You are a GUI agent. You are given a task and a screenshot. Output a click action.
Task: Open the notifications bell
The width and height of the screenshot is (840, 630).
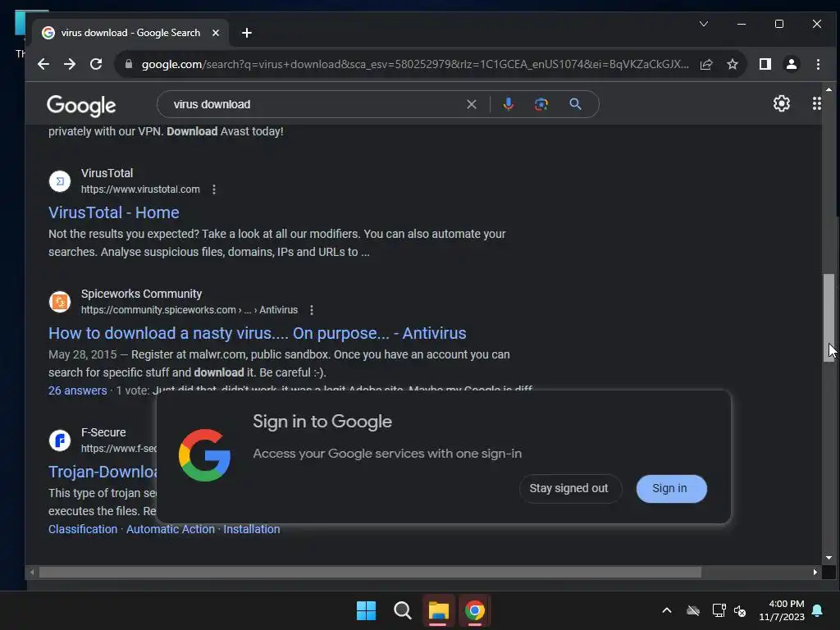point(818,610)
